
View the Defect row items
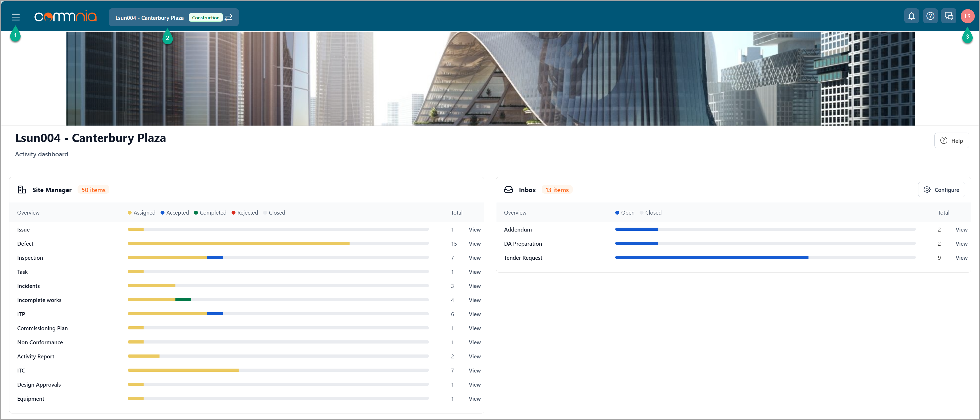point(474,244)
